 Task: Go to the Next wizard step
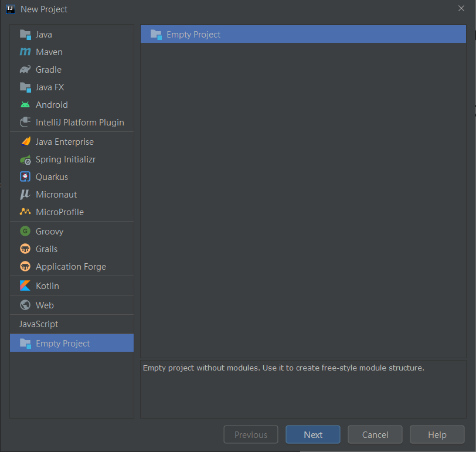coord(313,434)
